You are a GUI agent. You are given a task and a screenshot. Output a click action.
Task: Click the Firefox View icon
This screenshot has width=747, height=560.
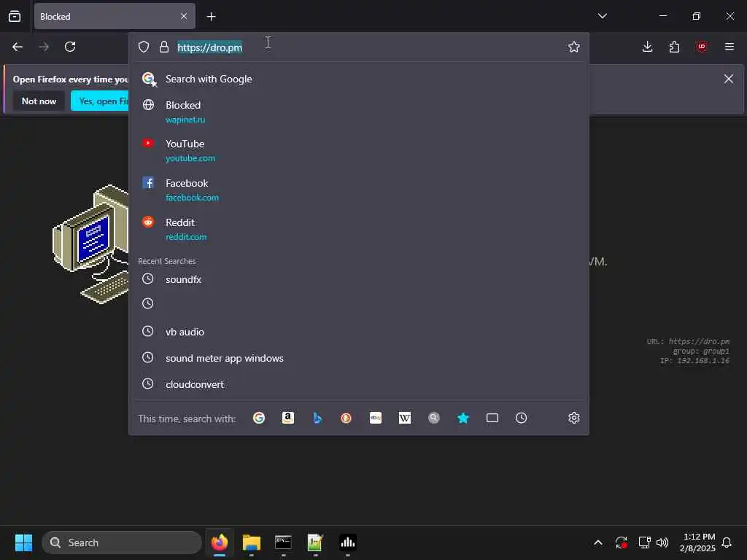pos(15,17)
